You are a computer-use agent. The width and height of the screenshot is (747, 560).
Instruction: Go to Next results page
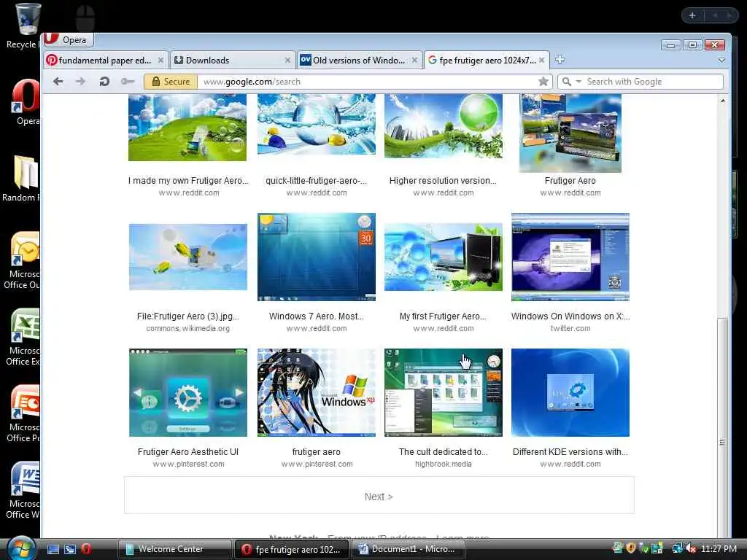(x=379, y=496)
